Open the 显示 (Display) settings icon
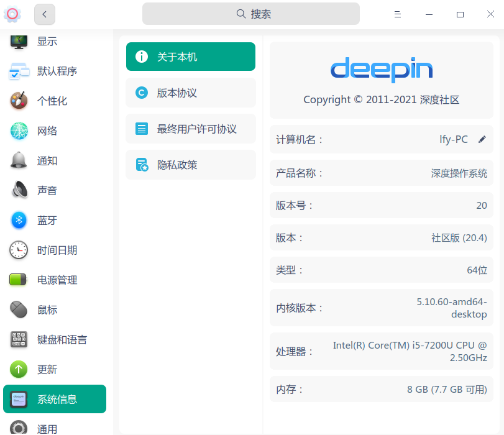The height and width of the screenshot is (435, 504). [x=18, y=41]
